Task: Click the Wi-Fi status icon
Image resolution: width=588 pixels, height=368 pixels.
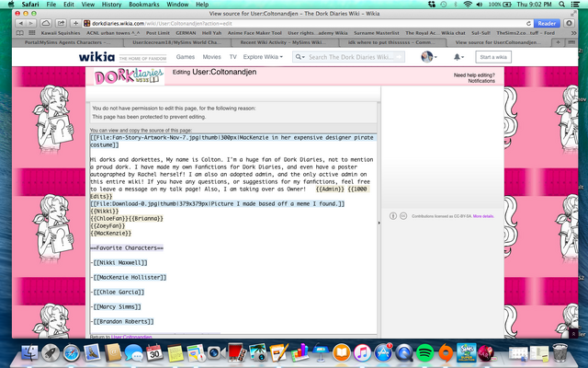Action: click(x=468, y=5)
